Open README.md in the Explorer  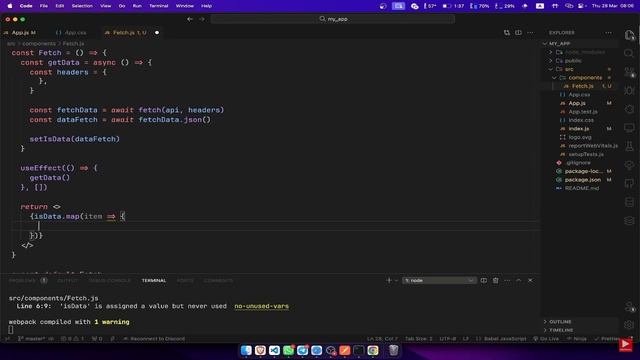point(582,188)
